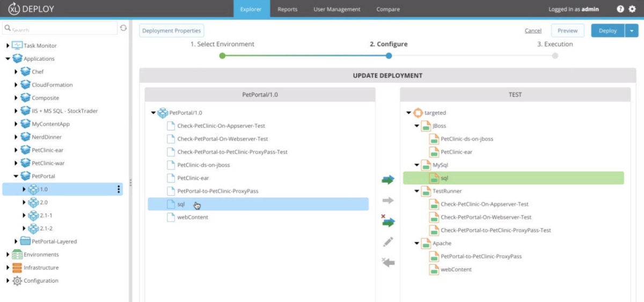The image size is (644, 302).
Task: Click the Applications cube icon
Action: [17, 58]
